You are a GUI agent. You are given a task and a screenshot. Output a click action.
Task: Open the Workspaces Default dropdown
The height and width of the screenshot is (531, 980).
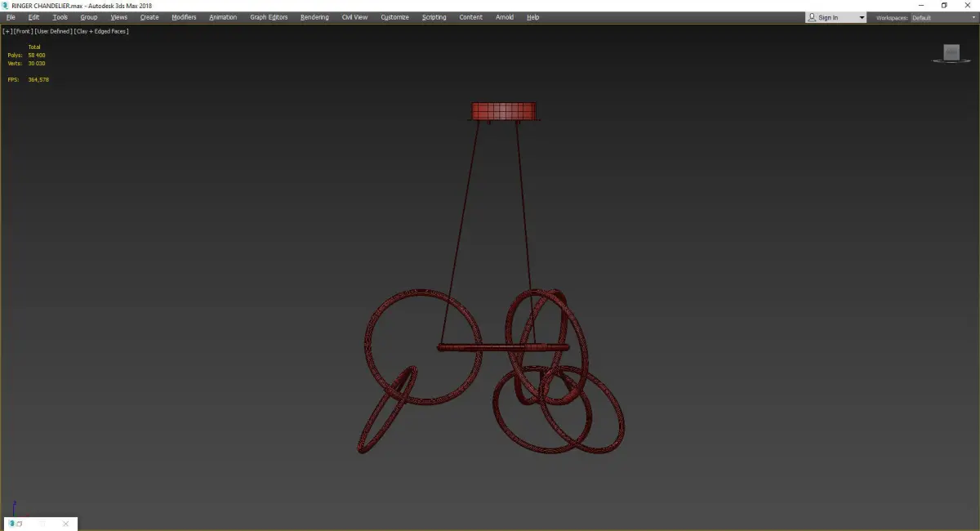pyautogui.click(x=942, y=17)
